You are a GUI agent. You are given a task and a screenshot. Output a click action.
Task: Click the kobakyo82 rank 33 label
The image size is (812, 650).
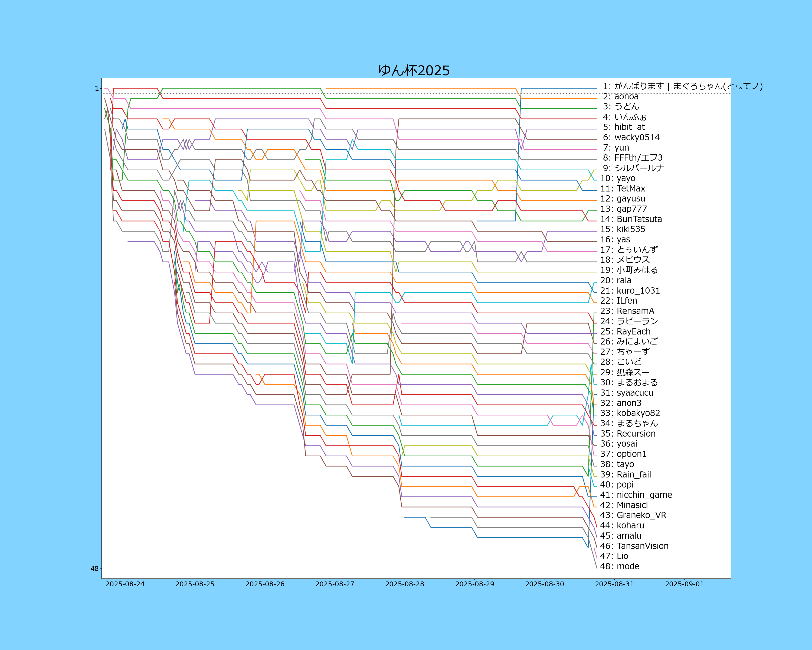coord(630,413)
